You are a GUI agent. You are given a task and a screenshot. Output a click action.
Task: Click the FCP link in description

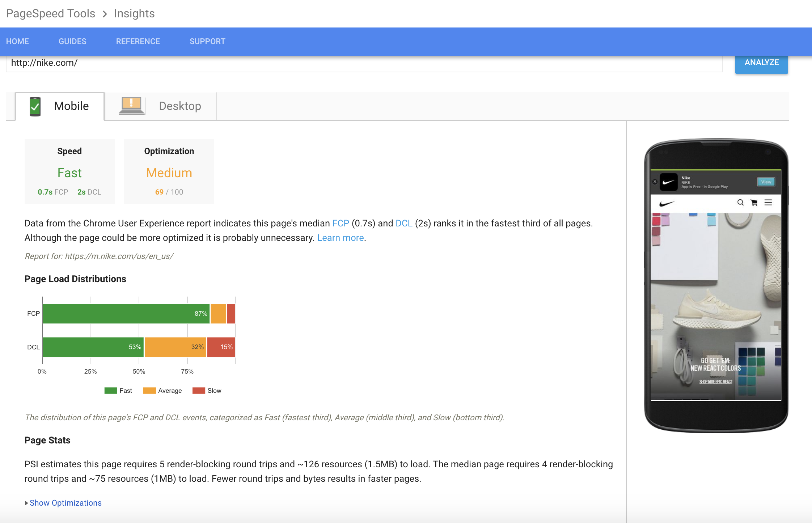pos(341,223)
